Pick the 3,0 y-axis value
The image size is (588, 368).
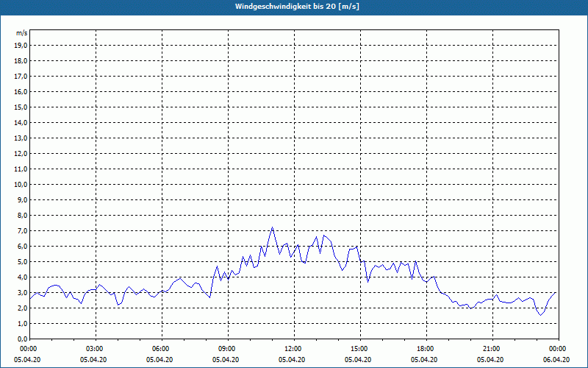22,292
